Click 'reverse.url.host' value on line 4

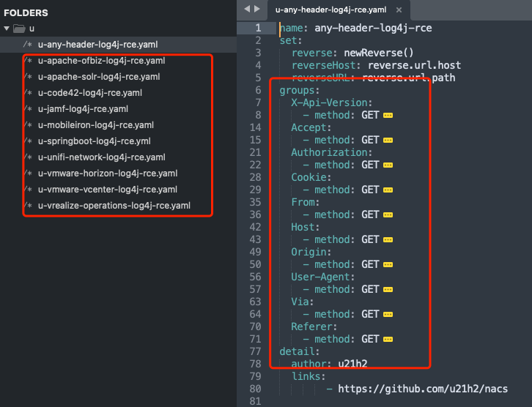414,65
